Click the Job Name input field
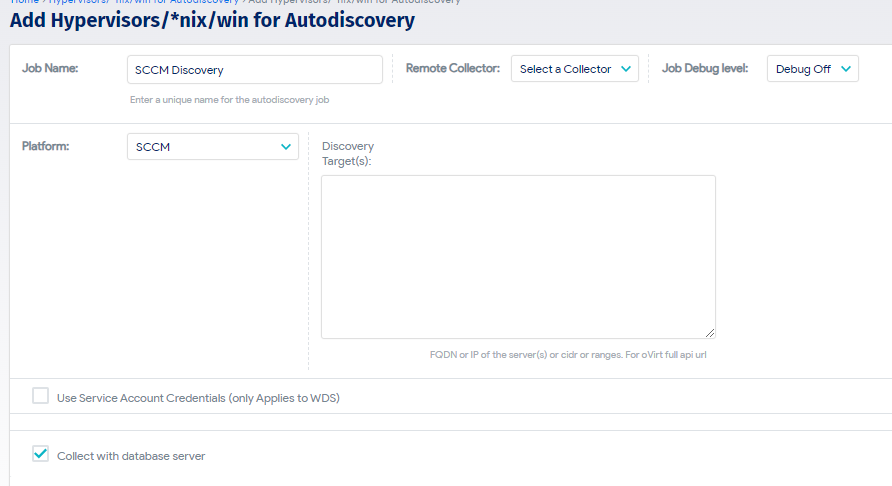This screenshot has height=486, width=892. (x=255, y=69)
